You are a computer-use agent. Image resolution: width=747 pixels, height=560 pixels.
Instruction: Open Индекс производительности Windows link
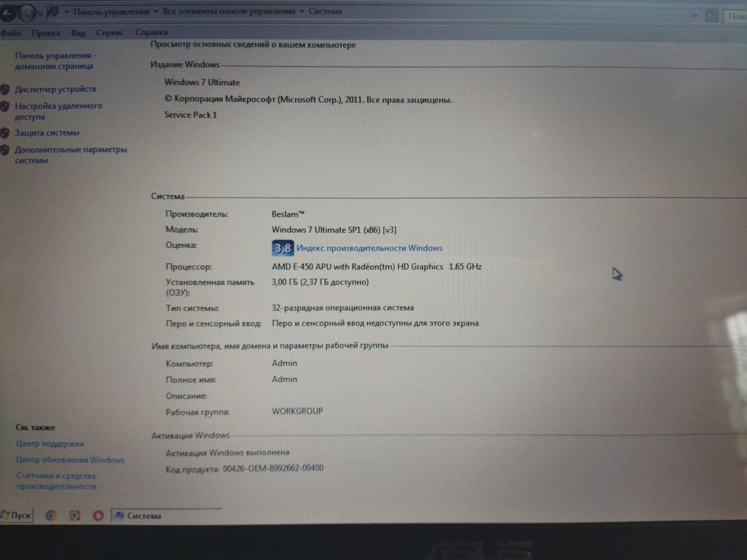pos(369,248)
